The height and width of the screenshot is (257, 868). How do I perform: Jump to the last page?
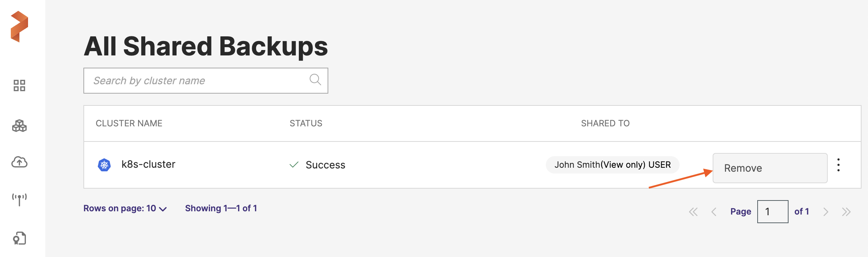point(846,212)
